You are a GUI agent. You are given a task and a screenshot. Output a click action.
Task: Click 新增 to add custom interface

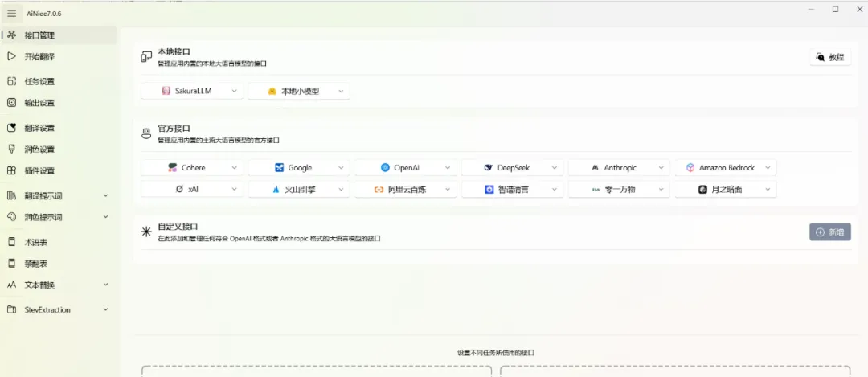click(x=830, y=232)
